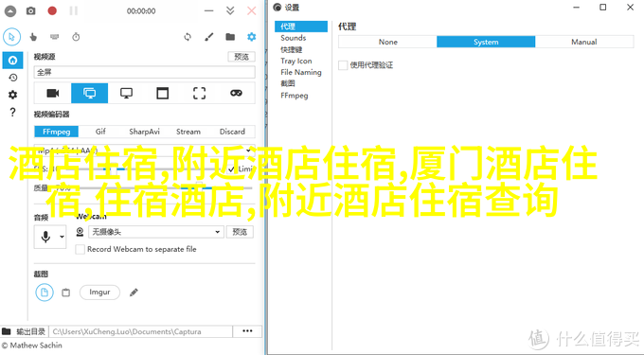The image size is (644, 355).
Task: Open the sidebar gear configuration icon
Action: point(12,95)
